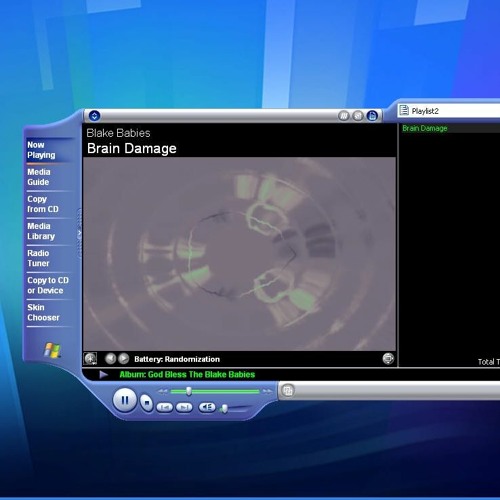Screen dimensions: 500x500
Task: Open the Playlist2 dropdown list
Action: 449,111
